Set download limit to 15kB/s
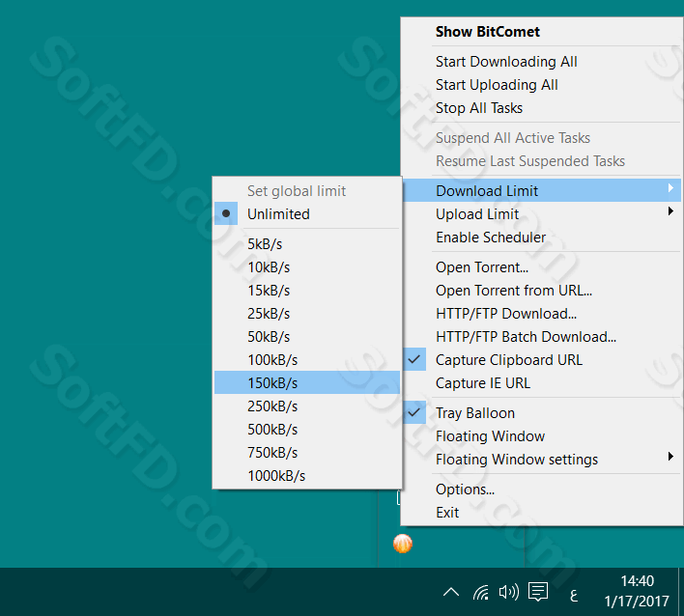The width and height of the screenshot is (684, 616). pyautogui.click(x=307, y=290)
